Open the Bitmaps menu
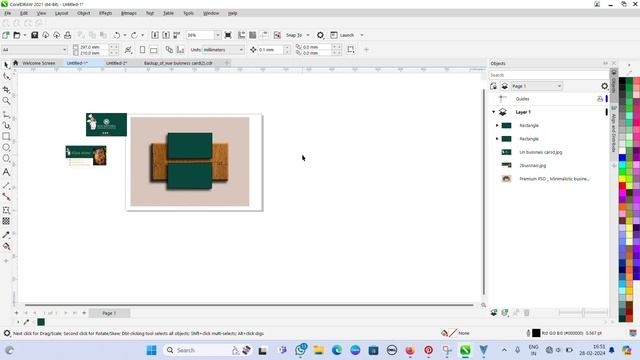The height and width of the screenshot is (360, 640). (x=129, y=13)
